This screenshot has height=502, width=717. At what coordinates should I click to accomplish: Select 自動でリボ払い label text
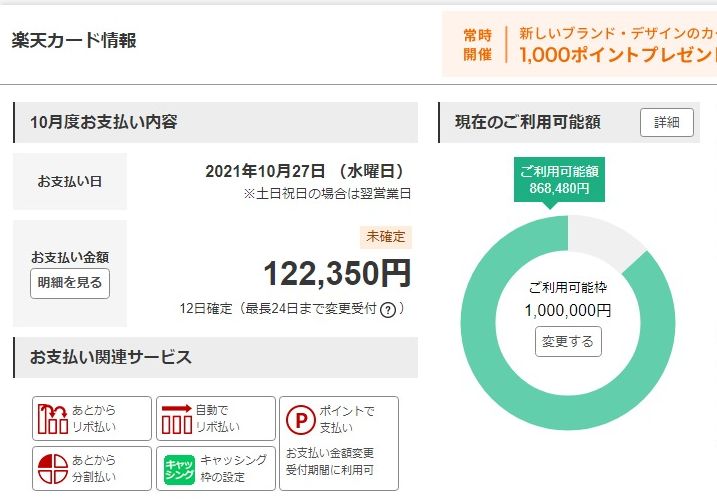coord(218,418)
